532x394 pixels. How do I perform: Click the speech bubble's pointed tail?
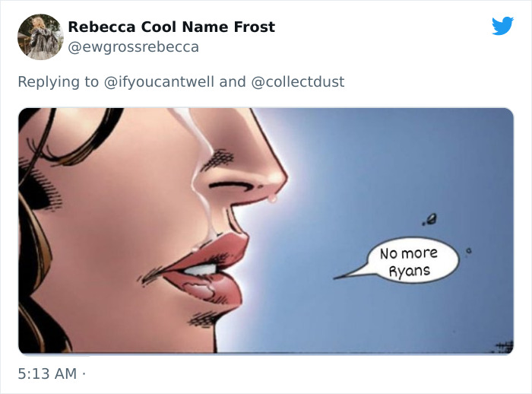(x=347, y=274)
